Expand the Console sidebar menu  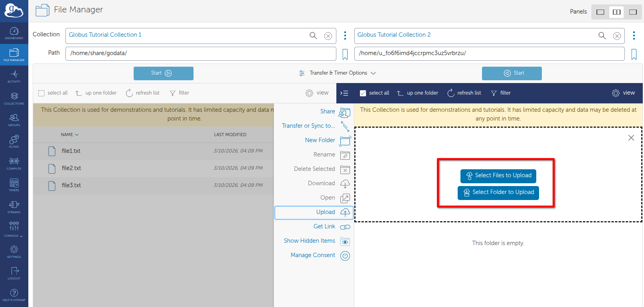(14, 229)
